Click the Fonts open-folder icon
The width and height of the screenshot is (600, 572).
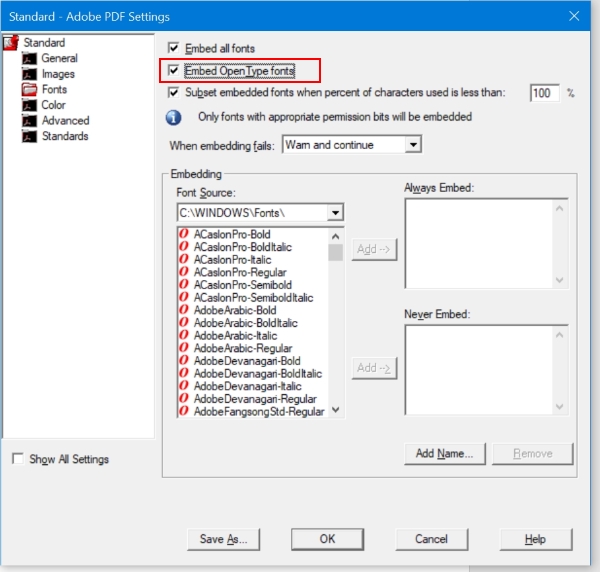pos(29,90)
